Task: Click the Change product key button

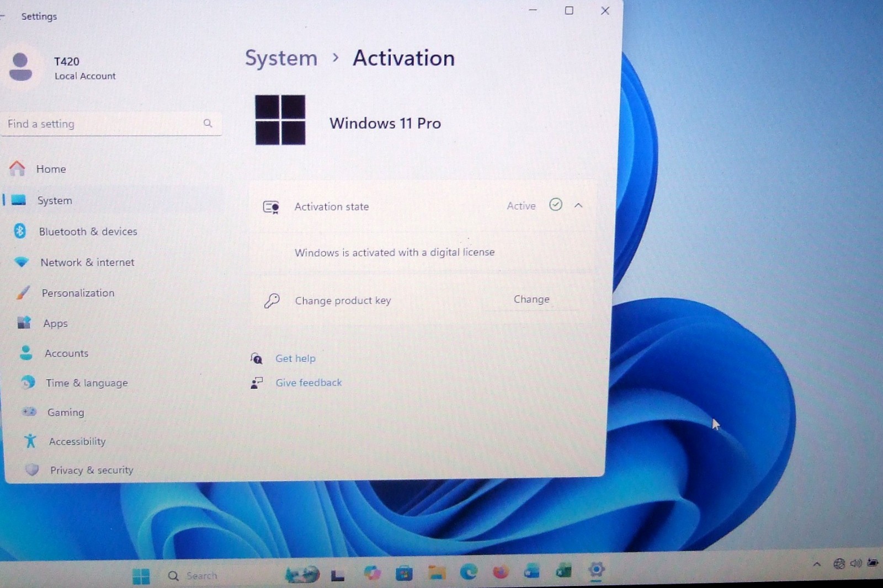Action: [531, 299]
